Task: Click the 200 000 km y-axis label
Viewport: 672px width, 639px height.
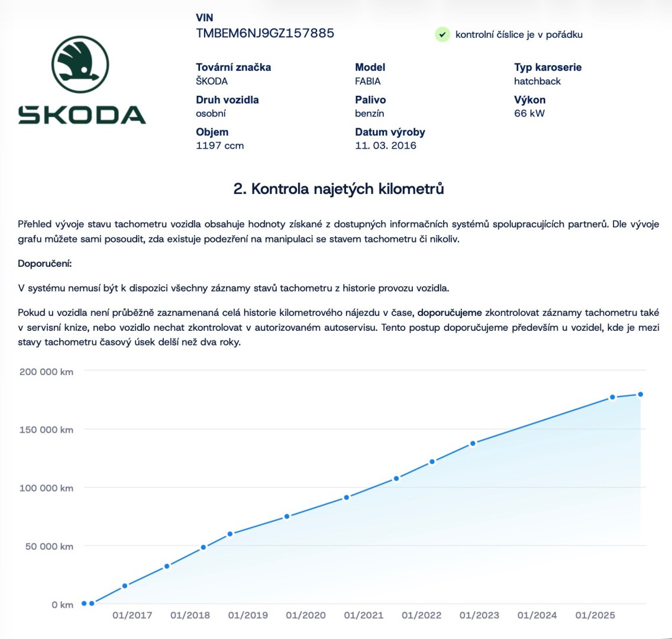Action: (x=46, y=372)
